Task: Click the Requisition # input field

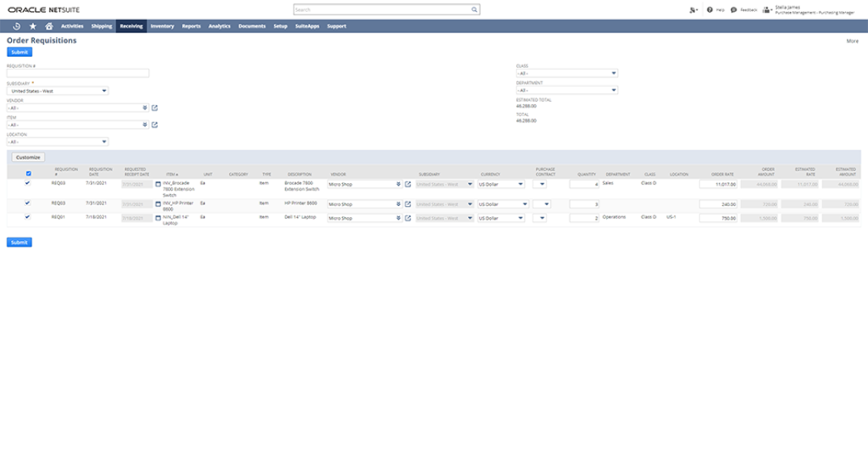Action: click(x=77, y=73)
